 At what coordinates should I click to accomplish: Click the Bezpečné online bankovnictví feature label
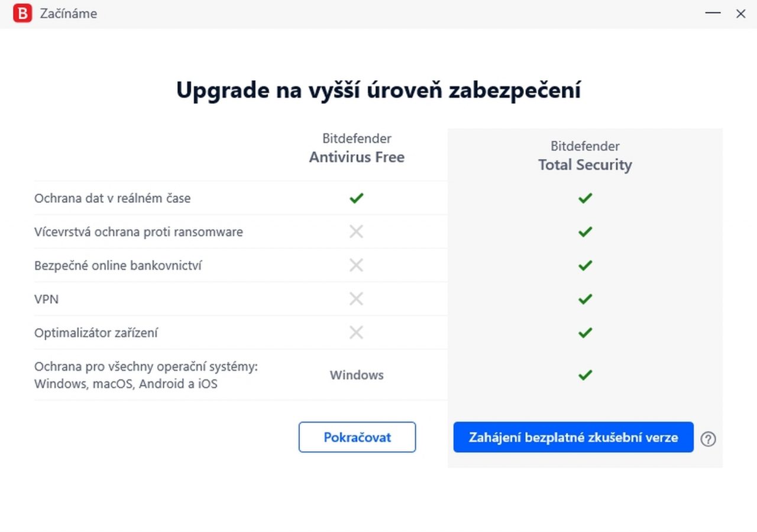tap(118, 266)
